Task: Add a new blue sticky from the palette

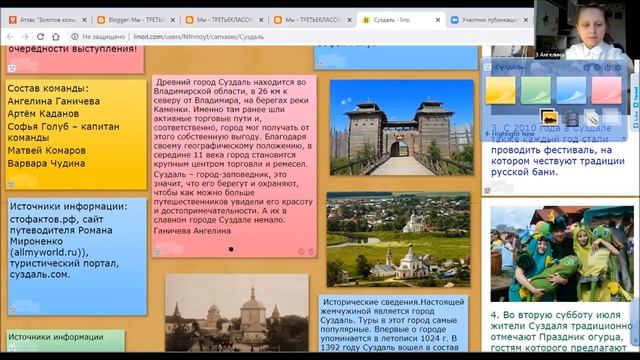Action: point(571,90)
